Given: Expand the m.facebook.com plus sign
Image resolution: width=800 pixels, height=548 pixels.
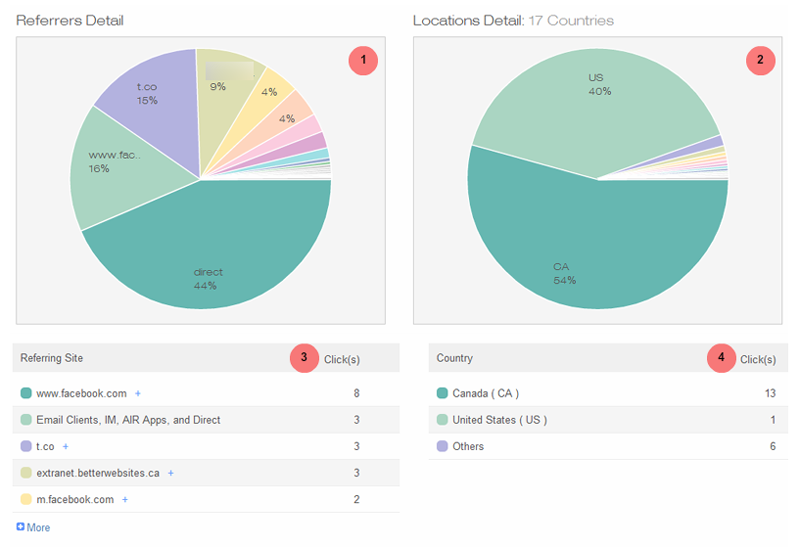Looking at the screenshot, I should tap(124, 499).
